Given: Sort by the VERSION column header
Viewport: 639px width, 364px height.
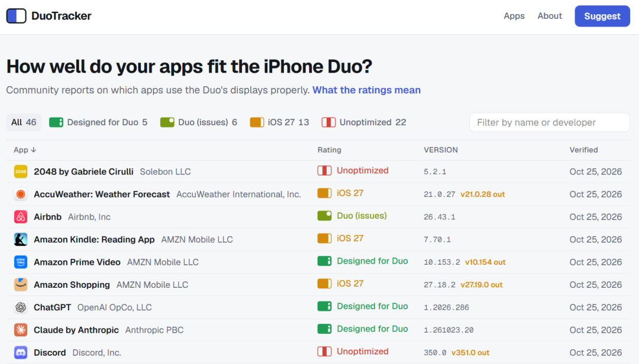Looking at the screenshot, I should 441,150.
